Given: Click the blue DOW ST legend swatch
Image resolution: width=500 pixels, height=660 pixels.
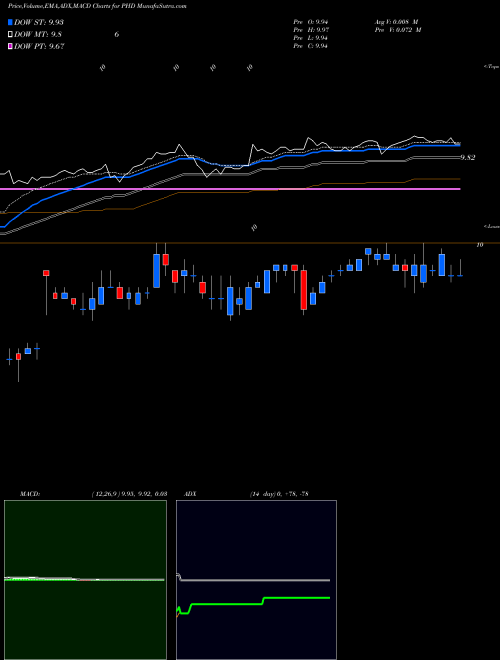Looking at the screenshot, I should point(10,22).
